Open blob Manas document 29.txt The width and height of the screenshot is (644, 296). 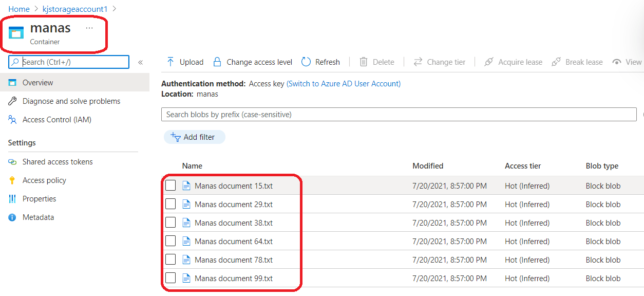pyautogui.click(x=234, y=204)
